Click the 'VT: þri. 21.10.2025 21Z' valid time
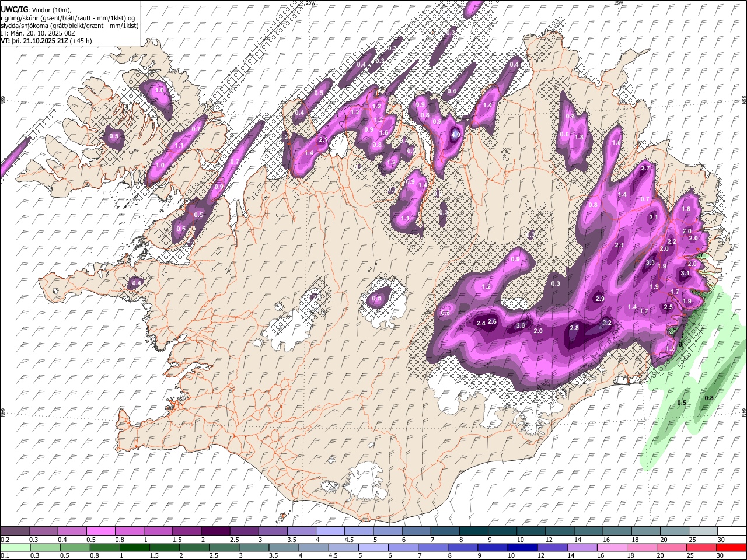This screenshot has width=747, height=560. tap(34, 41)
